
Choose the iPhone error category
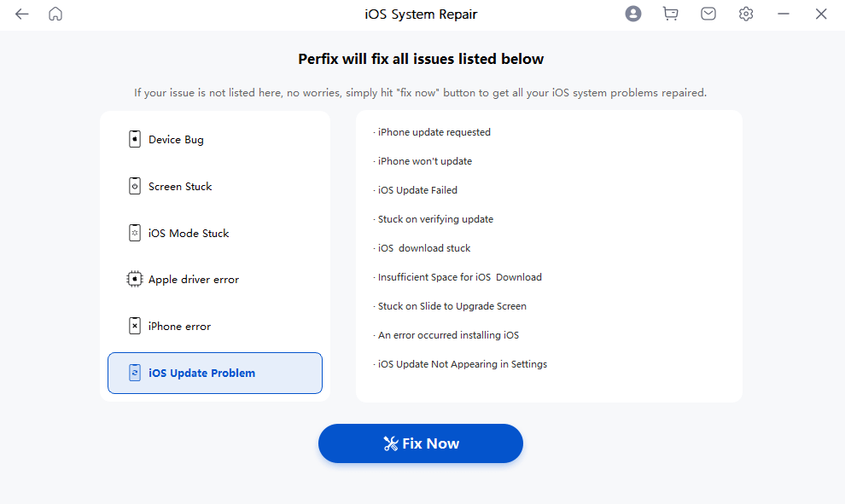(x=179, y=326)
